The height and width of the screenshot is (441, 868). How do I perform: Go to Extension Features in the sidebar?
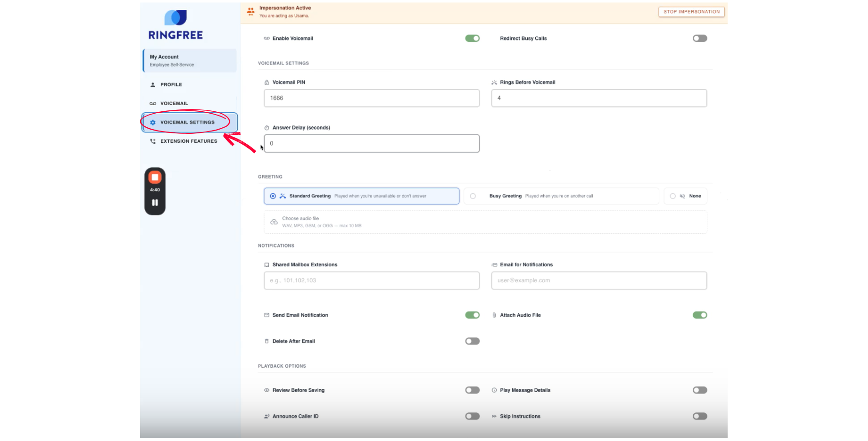188,141
